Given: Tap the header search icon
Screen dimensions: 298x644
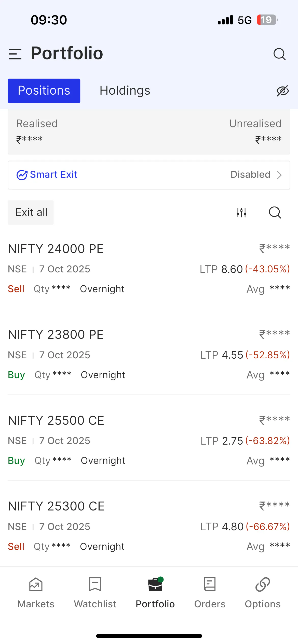Looking at the screenshot, I should [x=279, y=54].
